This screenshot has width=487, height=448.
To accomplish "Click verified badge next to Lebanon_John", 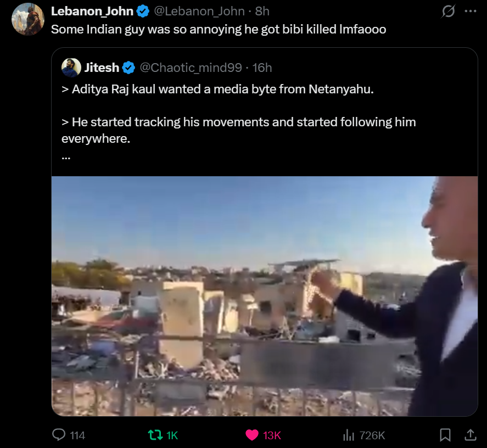I will pyautogui.click(x=143, y=11).
